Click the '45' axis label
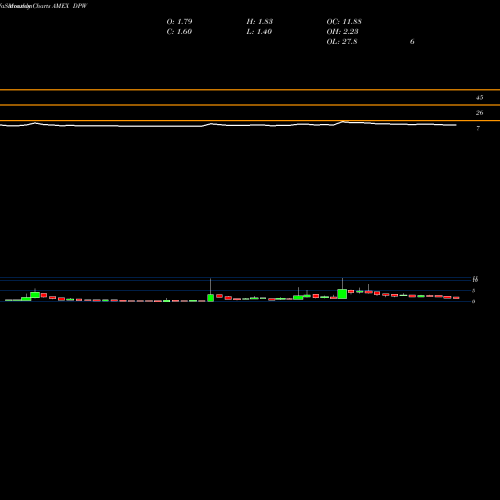Screen dimensions: 500x500 pyautogui.click(x=479, y=98)
